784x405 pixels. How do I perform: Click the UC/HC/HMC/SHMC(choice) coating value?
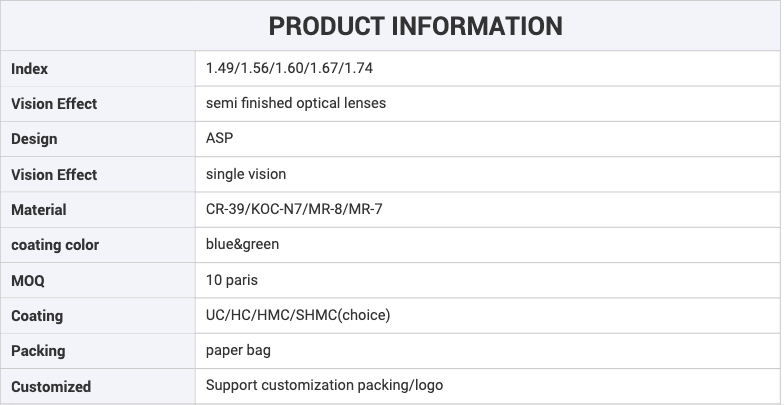[298, 315]
